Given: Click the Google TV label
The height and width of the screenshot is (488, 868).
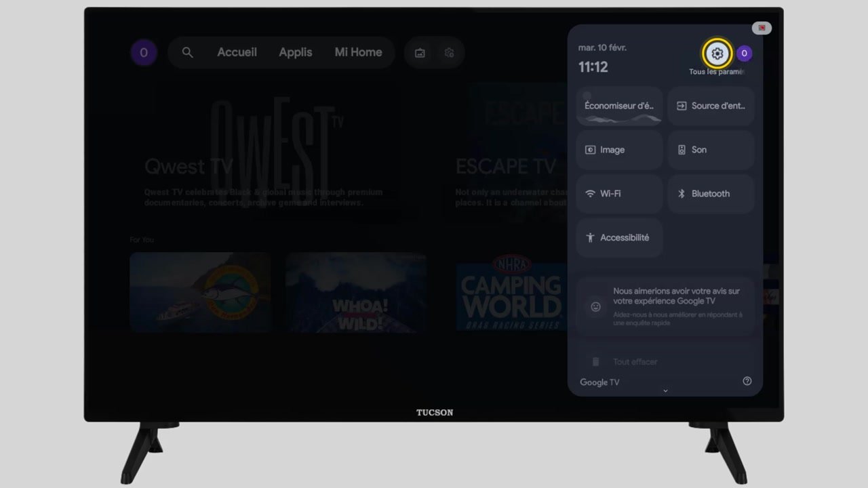Looking at the screenshot, I should 599,382.
